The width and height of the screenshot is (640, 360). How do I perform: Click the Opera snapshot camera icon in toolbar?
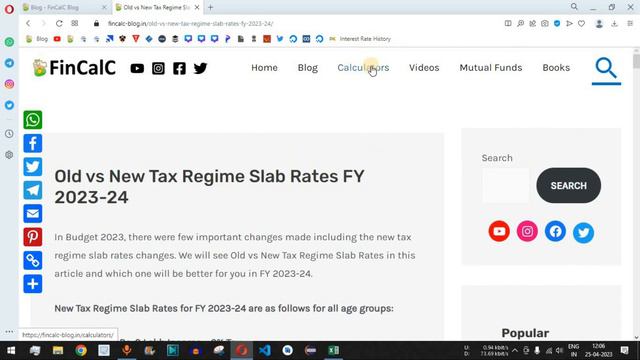[544, 24]
